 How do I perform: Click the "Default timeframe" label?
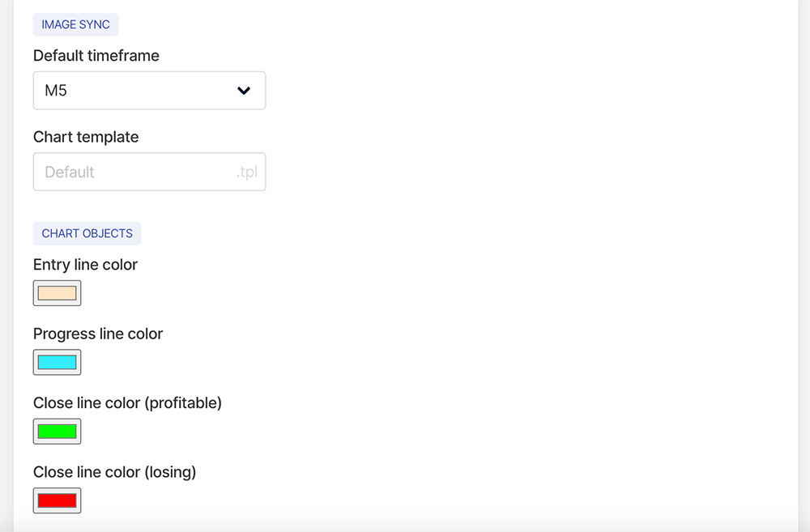point(96,56)
